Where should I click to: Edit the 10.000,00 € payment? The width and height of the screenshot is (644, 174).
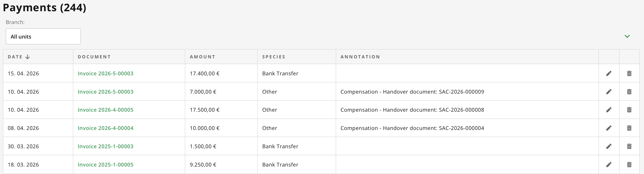click(x=609, y=128)
